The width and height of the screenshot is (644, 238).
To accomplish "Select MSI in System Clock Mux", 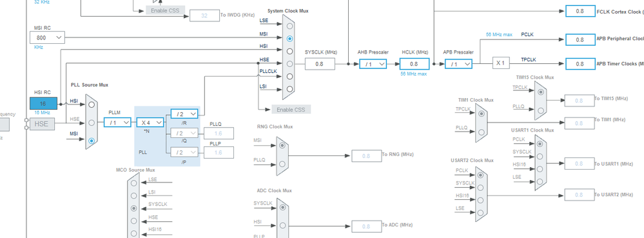I will pyautogui.click(x=290, y=39).
